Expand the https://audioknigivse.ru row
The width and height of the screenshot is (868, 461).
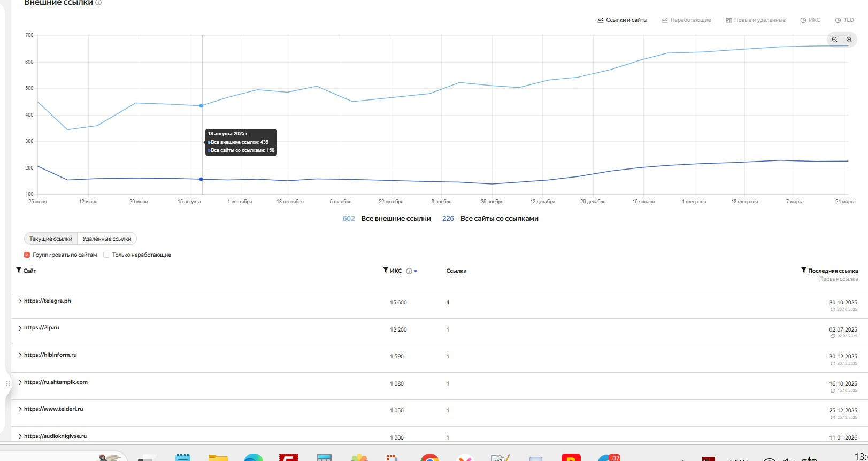point(20,436)
